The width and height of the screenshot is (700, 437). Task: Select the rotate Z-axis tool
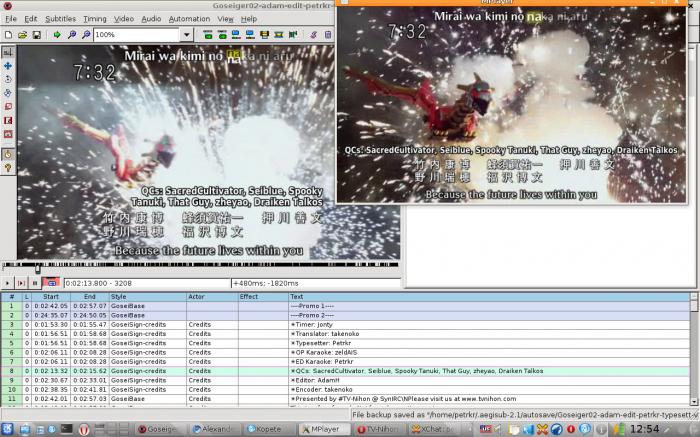(8, 79)
